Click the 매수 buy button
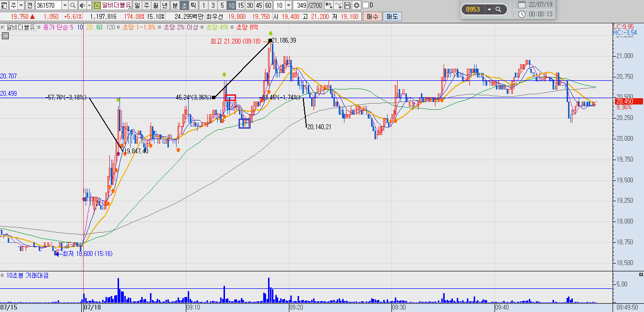Screen dimensions: 644x312 coord(373,16)
